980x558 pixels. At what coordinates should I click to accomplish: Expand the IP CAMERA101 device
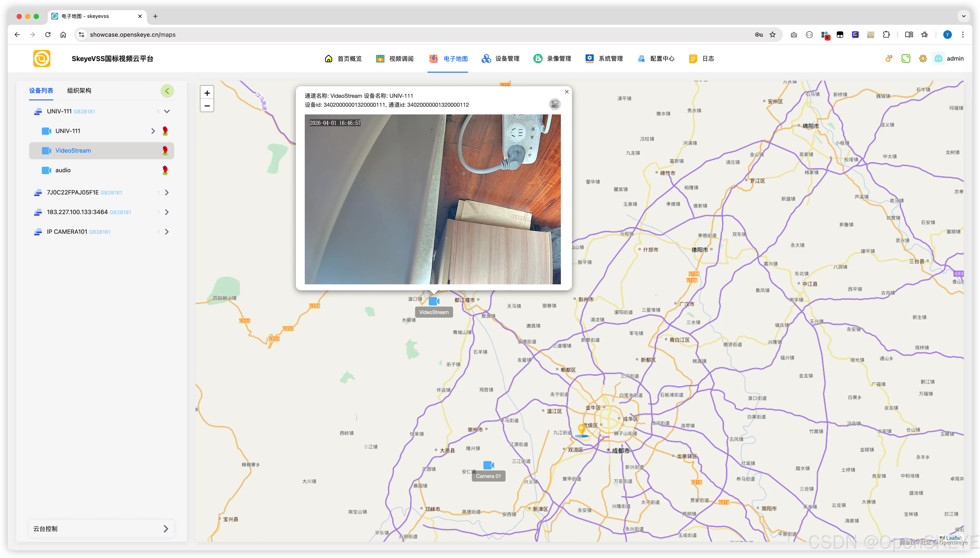click(x=167, y=232)
